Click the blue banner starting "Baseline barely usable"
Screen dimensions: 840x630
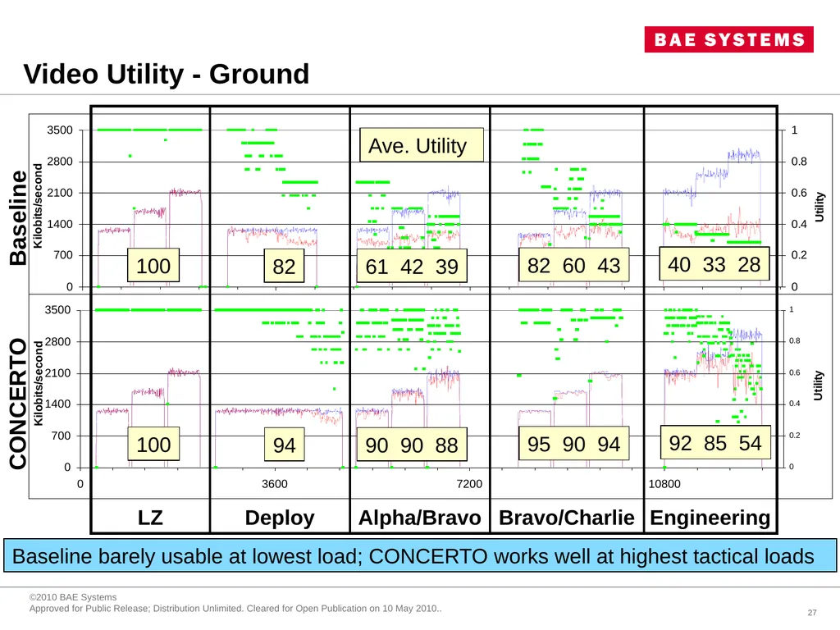click(420, 556)
